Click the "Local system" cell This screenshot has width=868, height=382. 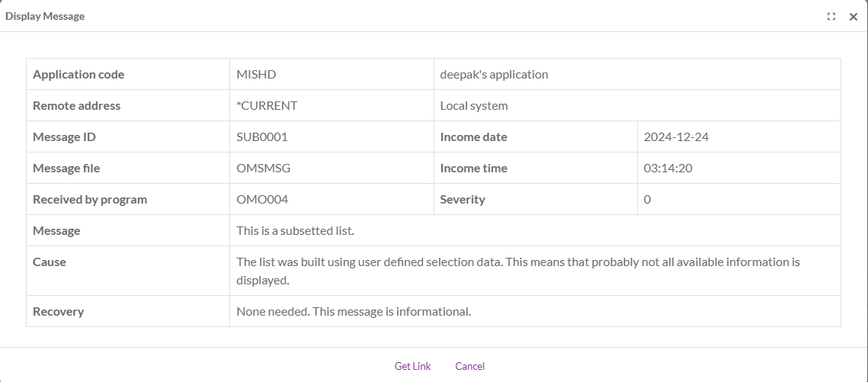(474, 106)
